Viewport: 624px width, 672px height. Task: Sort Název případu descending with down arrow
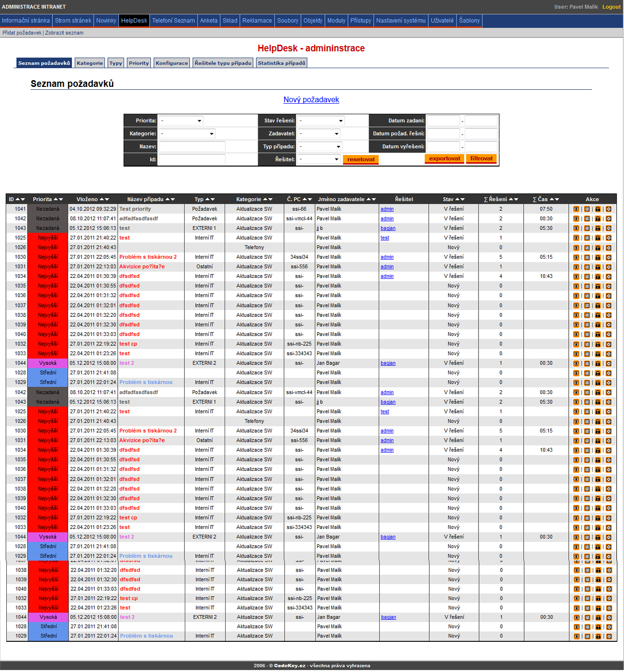(x=172, y=199)
